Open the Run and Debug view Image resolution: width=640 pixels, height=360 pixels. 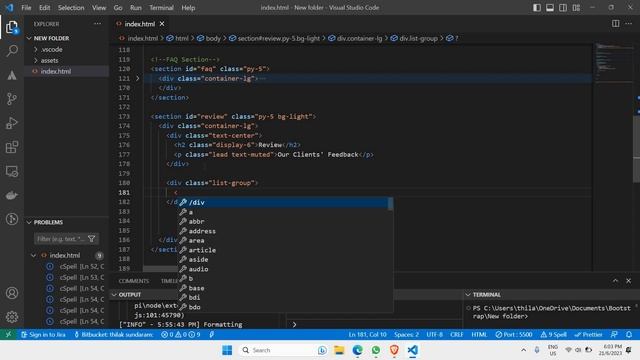click(x=12, y=123)
